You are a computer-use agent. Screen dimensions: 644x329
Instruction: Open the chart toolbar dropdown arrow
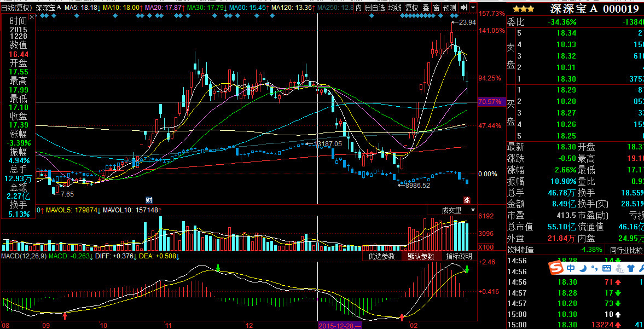point(473,8)
